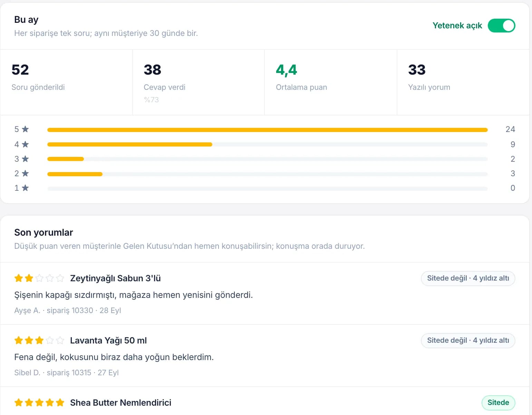Click the star icon of the 3-star row
Image resolution: width=532 pixels, height=415 pixels.
[x=25, y=159]
